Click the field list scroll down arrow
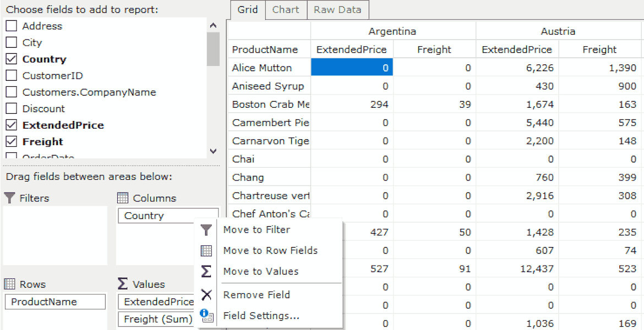Viewport: 644px width, 330px height. click(213, 151)
